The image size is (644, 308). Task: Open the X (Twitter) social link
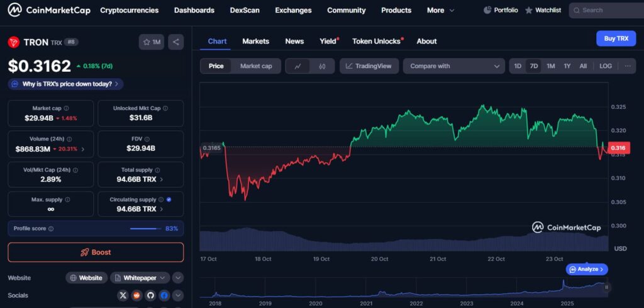[x=123, y=295]
